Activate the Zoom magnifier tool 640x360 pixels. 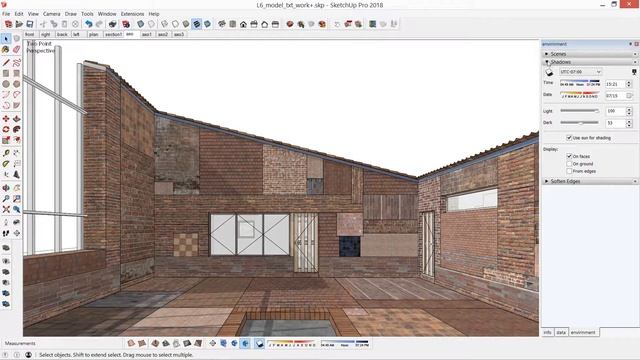point(6,198)
